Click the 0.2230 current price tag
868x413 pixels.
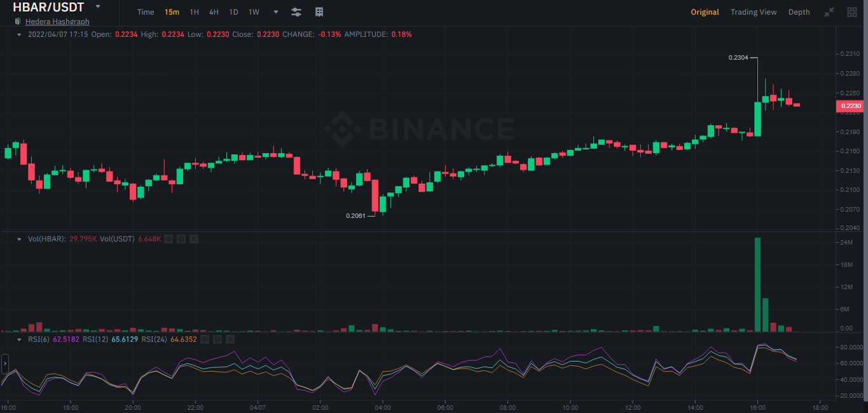[850, 106]
